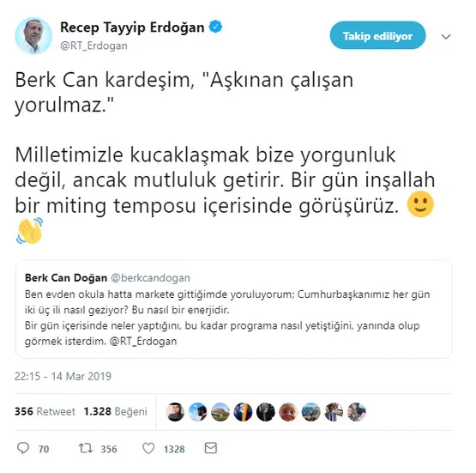Click the smiley face emoji in tweet
The width and height of the screenshot is (476, 473).
pyautogui.click(x=420, y=204)
